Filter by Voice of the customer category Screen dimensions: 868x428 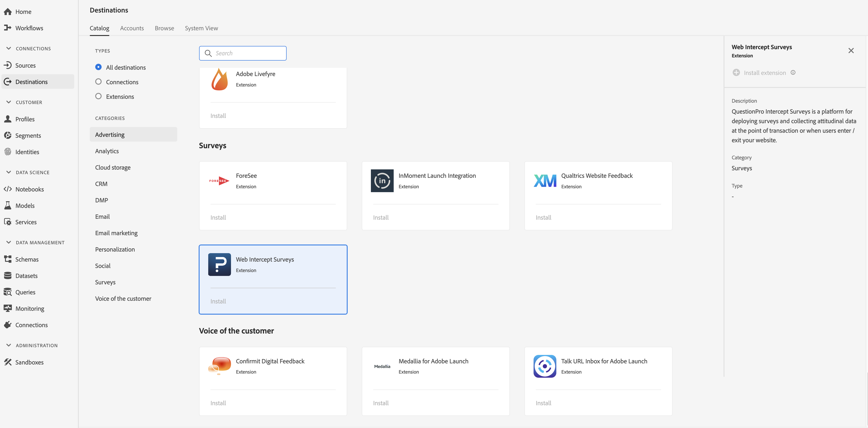[x=123, y=298]
